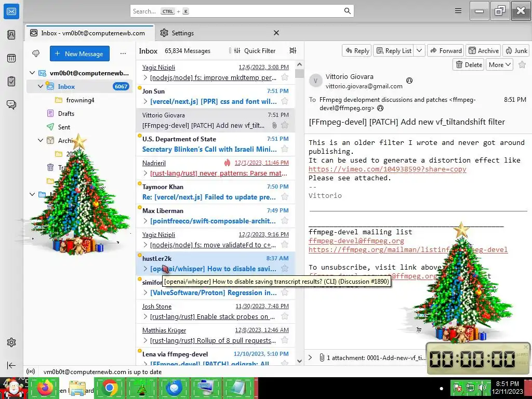
Task: Open the Tasks space icon
Action: tap(11, 82)
